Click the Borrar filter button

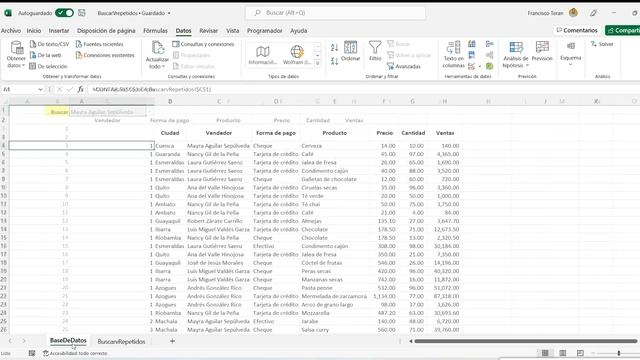pos(399,44)
